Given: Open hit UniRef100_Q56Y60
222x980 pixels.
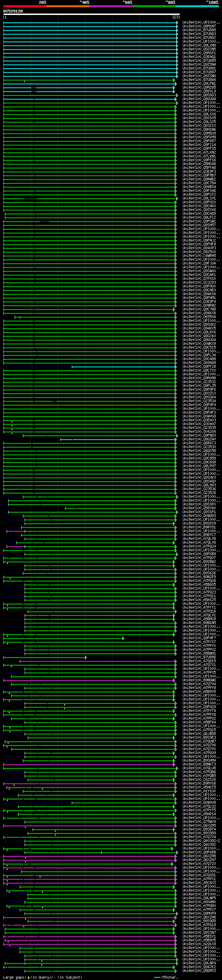Looking at the screenshot, I should click(199, 508).
